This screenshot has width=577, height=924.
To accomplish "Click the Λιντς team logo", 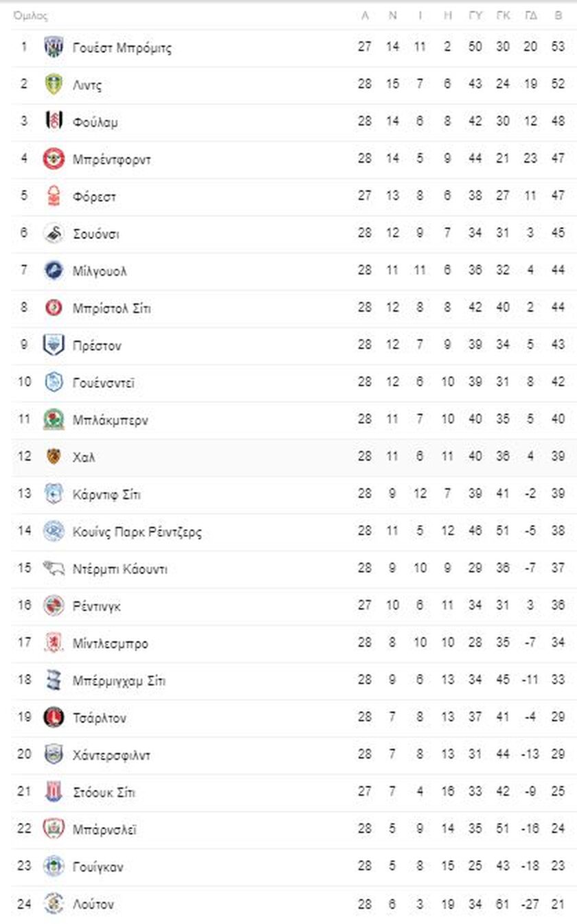I will [54, 84].
